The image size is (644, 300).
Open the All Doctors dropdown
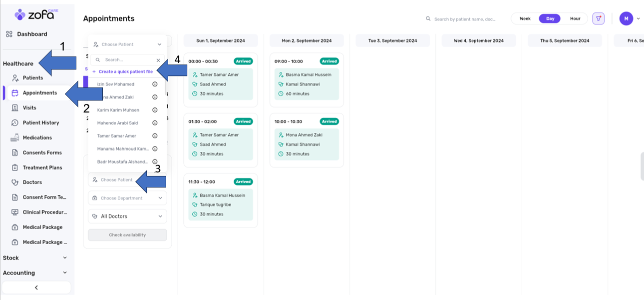(x=127, y=216)
